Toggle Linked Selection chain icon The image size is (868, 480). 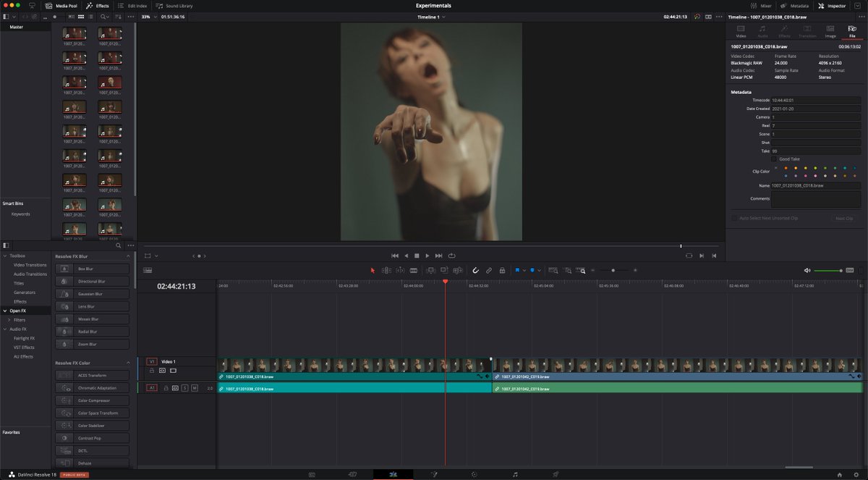[489, 270]
